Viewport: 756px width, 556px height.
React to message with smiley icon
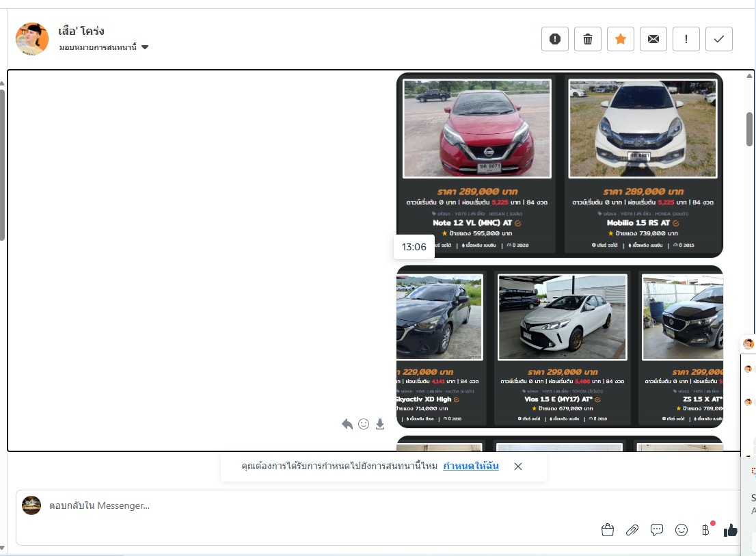pos(364,424)
